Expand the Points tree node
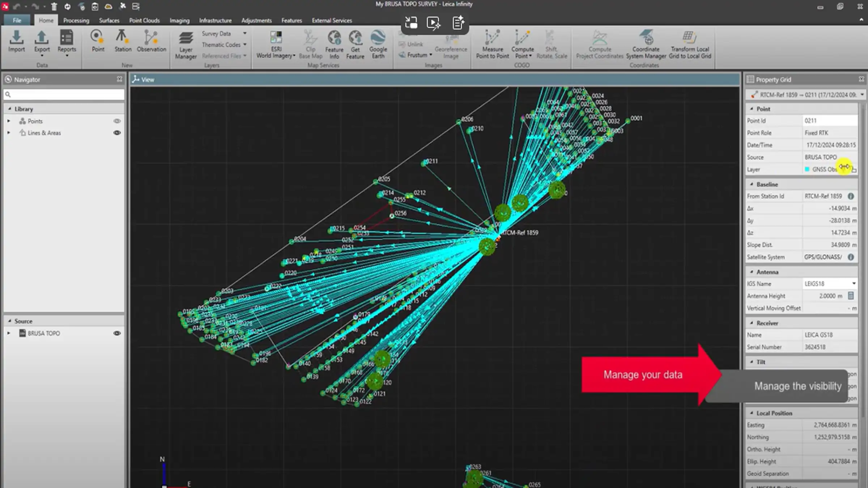The height and width of the screenshot is (488, 868). coord(9,121)
